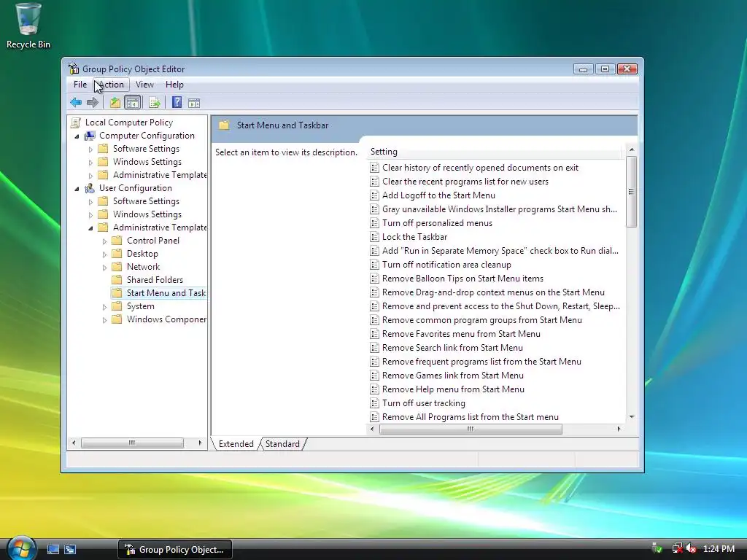Click the tree pane horizontal scrollbar thumb
This screenshot has height=560, width=747.
coord(132,443)
